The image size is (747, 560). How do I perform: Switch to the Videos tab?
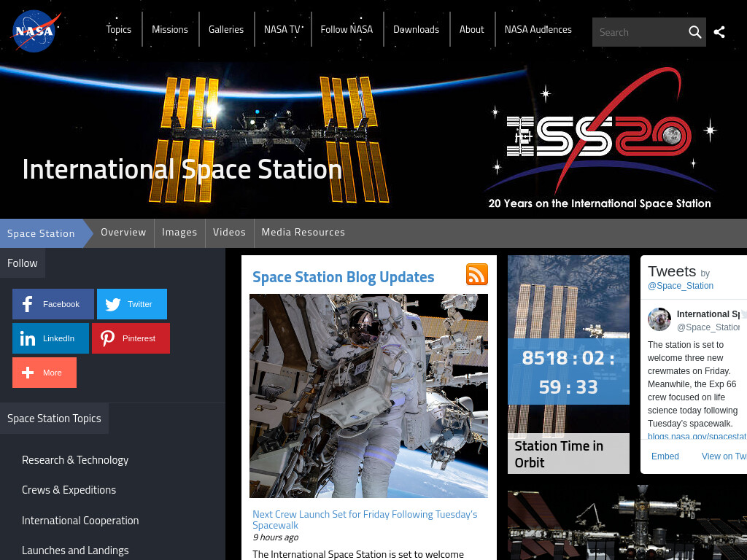pyautogui.click(x=229, y=233)
